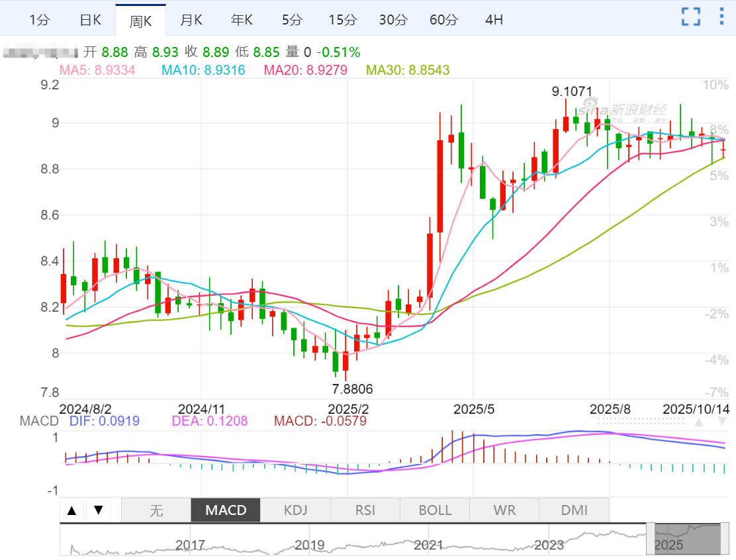
Task: Toggle the KDJ indicator panel
Action: [295, 510]
